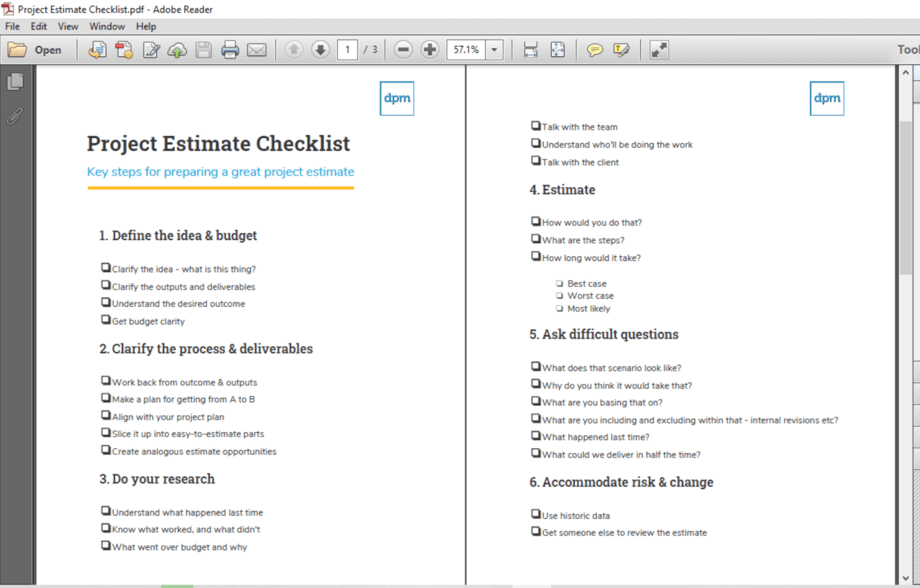Click the zoom in plus button
The width and height of the screenshot is (920, 588).
click(430, 49)
